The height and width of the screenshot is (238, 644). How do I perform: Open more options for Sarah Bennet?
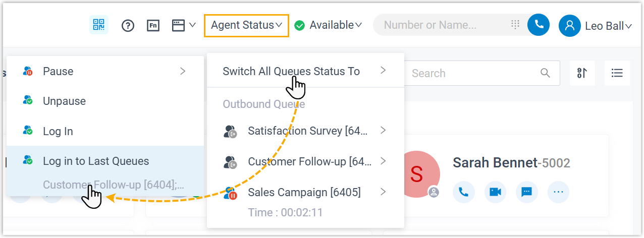click(558, 192)
